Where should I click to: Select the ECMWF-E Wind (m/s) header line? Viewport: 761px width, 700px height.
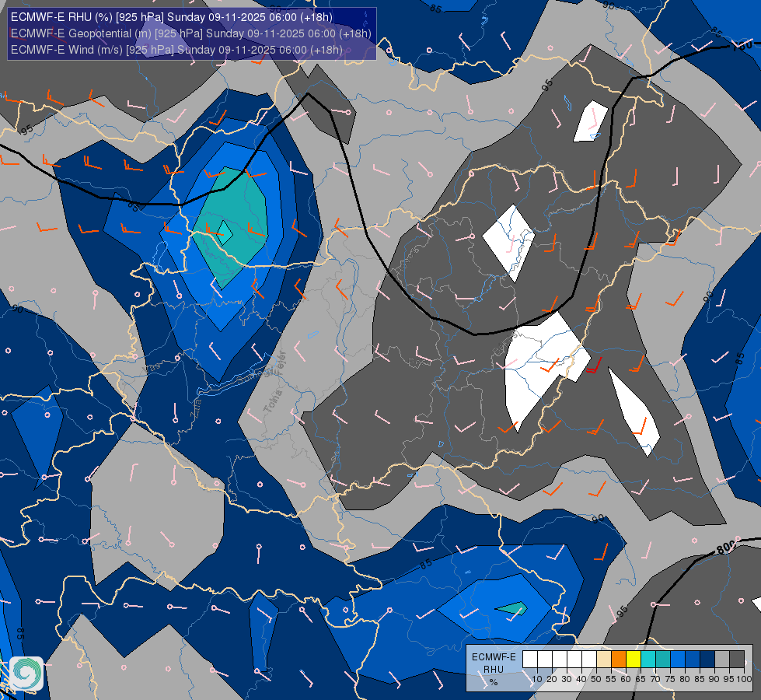pyautogui.click(x=176, y=50)
